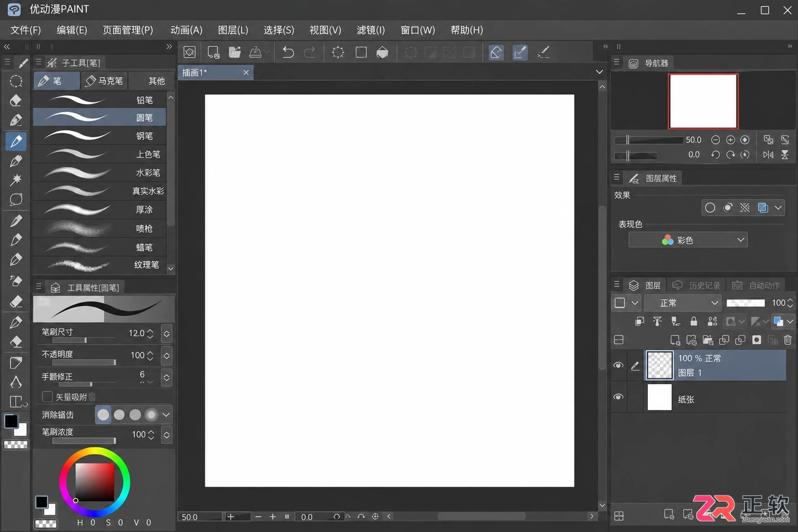Choose the 厚涂 brush

(x=100, y=209)
